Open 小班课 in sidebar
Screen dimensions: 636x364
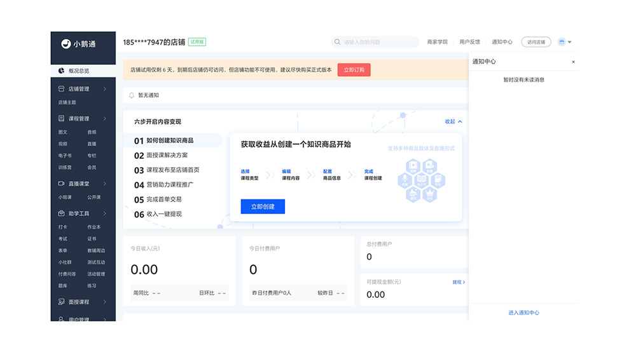tap(65, 198)
